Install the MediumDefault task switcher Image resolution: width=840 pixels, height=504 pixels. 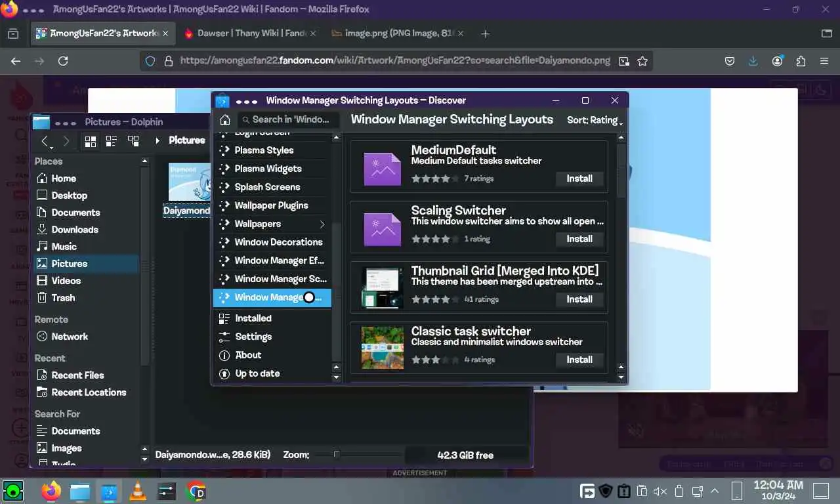point(579,178)
